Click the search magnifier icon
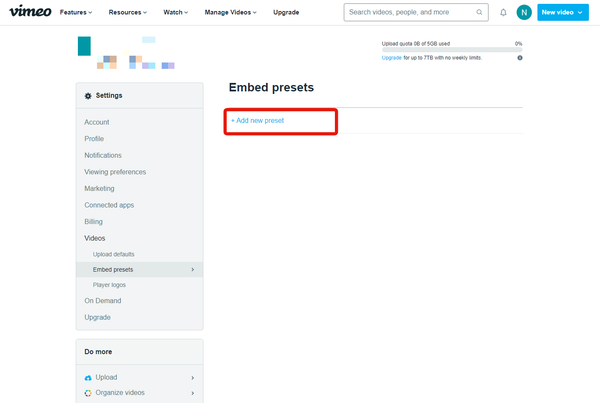This screenshot has width=600, height=403. (x=479, y=12)
